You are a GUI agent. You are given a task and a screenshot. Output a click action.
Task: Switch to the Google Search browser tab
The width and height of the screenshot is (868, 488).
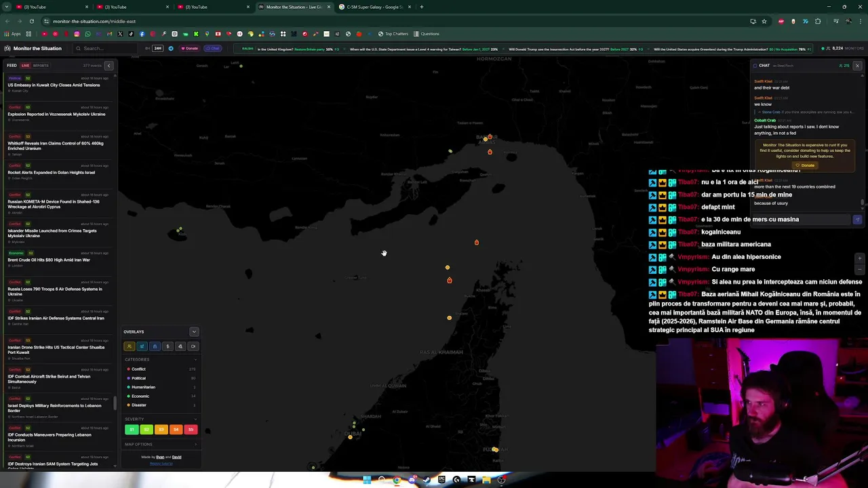pos(374,7)
